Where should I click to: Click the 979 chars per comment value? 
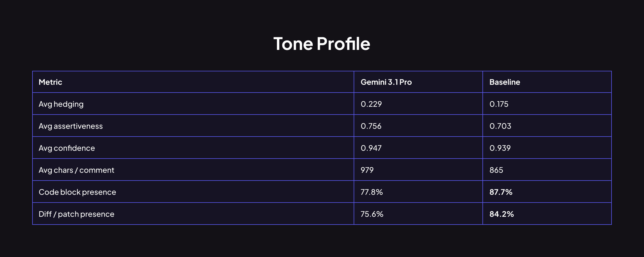367,170
